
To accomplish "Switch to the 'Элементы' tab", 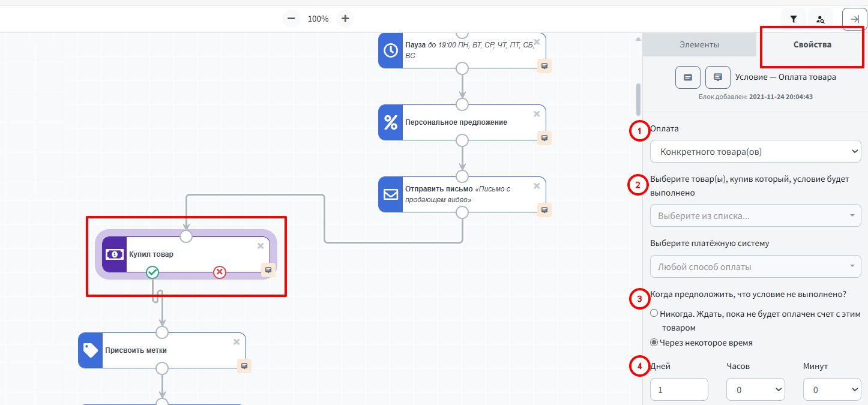I will (x=699, y=44).
